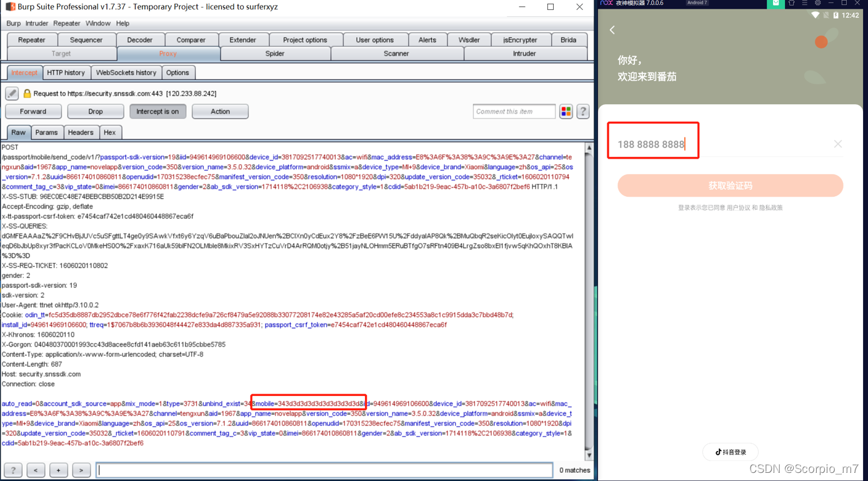Switch to the Hex request view

pyautogui.click(x=109, y=132)
